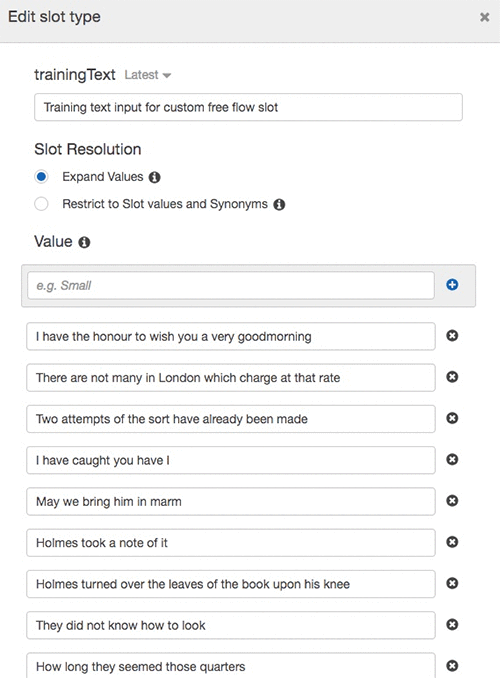Image resolution: width=500 pixels, height=678 pixels.
Task: Show info icon next to Expand Values
Action: coord(154,177)
